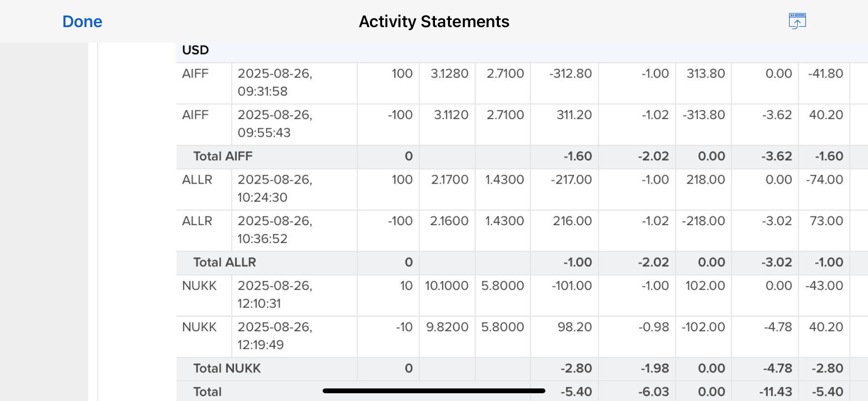Viewport: 868px width, 401px height.
Task: Tap the home indicator bar
Action: click(x=434, y=391)
